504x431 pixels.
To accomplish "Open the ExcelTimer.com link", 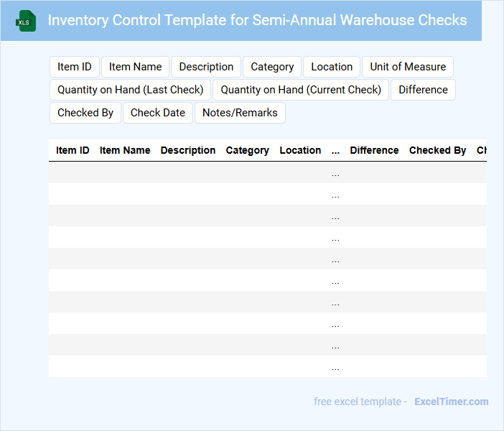I will point(452,402).
